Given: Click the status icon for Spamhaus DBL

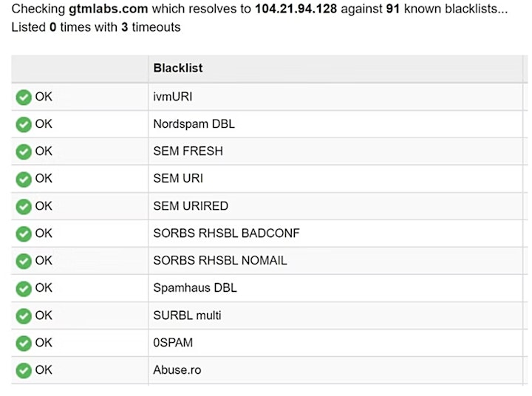Looking at the screenshot, I should tap(24, 289).
